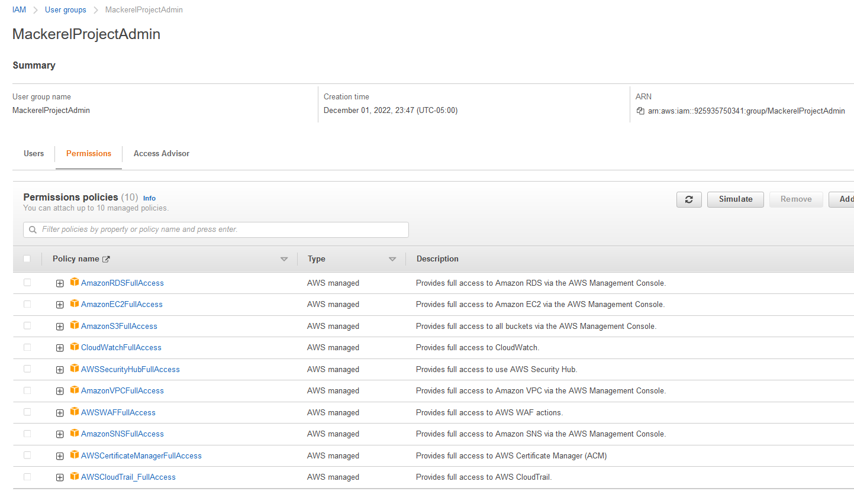The image size is (854, 504).
Task: Expand the AWSSecurityHubFullAccess row
Action: pos(60,370)
